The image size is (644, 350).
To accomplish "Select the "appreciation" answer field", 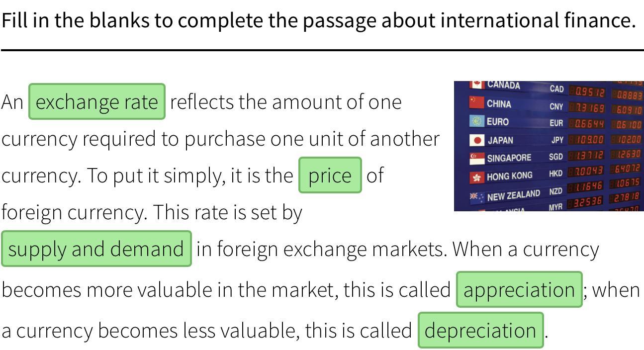I will click(519, 289).
